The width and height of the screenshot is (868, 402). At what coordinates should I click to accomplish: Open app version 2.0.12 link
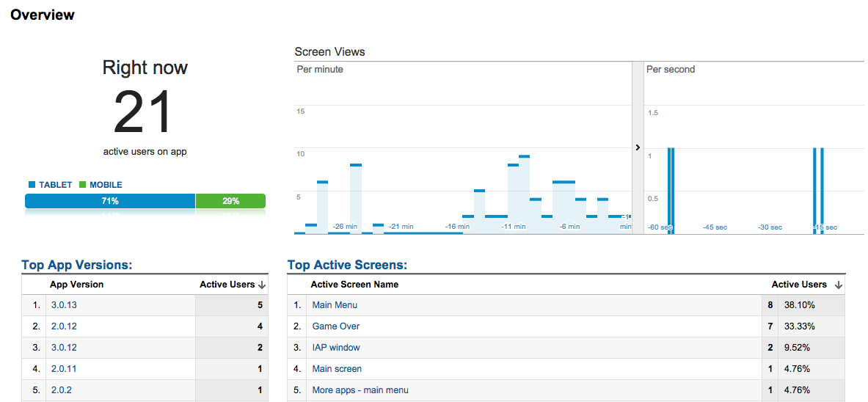64,326
